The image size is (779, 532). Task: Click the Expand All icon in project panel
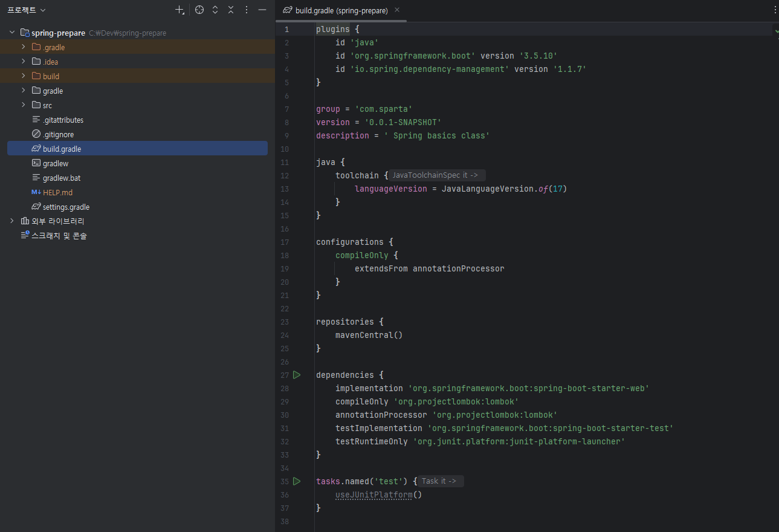[x=215, y=10]
